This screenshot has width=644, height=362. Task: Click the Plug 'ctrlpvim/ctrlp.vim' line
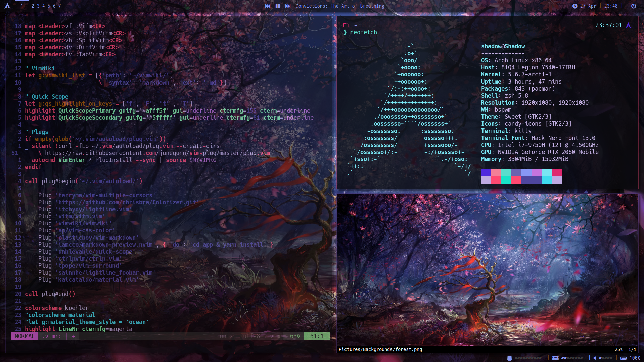pyautogui.click(x=80, y=259)
